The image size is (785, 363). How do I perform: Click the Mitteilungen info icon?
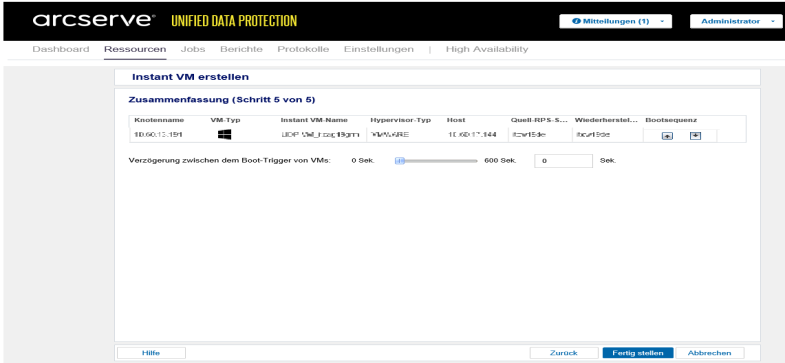point(575,22)
